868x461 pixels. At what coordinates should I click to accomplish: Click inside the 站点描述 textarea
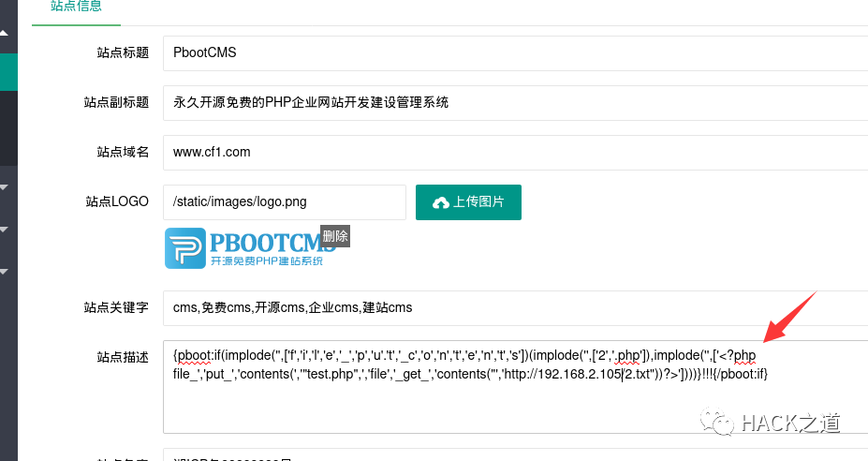(x=515, y=387)
